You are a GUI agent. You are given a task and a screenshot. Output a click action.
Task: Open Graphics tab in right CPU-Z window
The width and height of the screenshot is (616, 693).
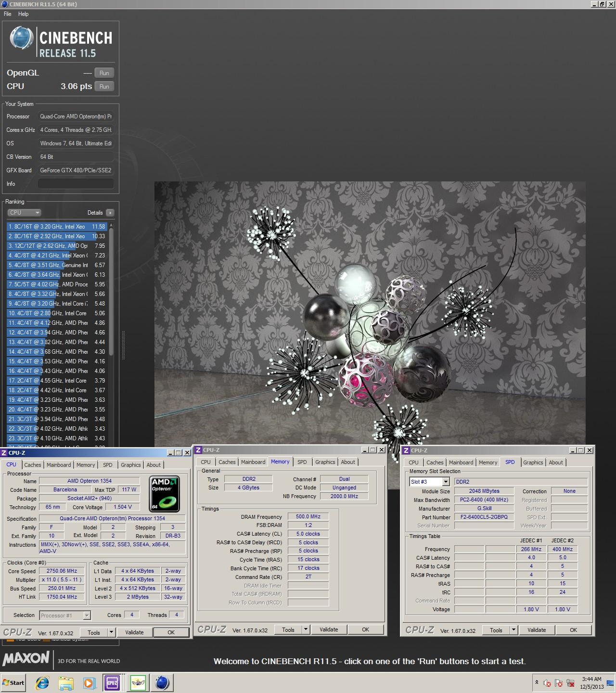[x=533, y=462]
